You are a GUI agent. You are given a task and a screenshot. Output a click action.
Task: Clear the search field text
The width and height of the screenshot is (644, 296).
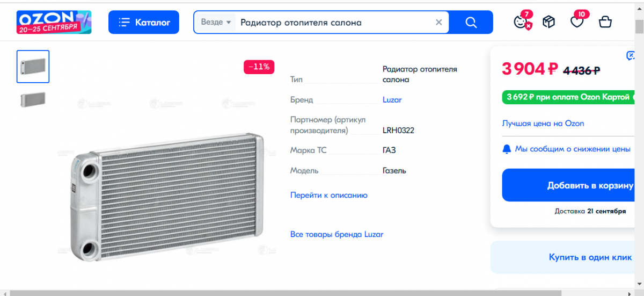[x=438, y=22]
